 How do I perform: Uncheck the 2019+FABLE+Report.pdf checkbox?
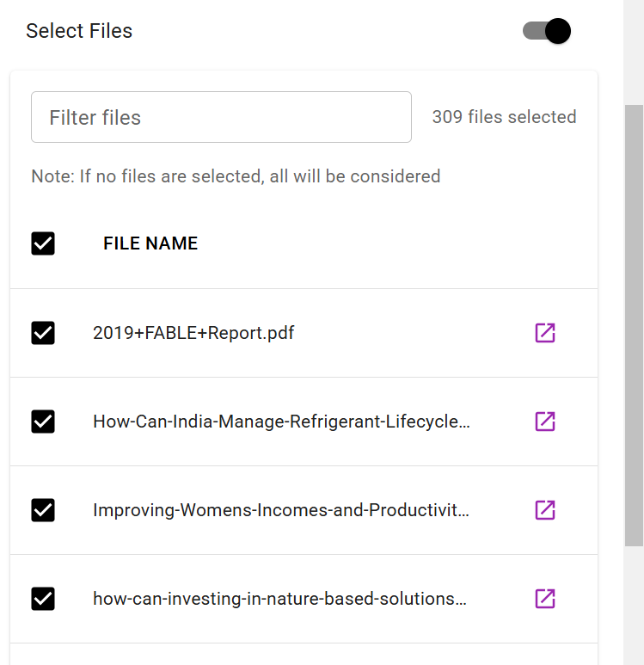pos(43,332)
